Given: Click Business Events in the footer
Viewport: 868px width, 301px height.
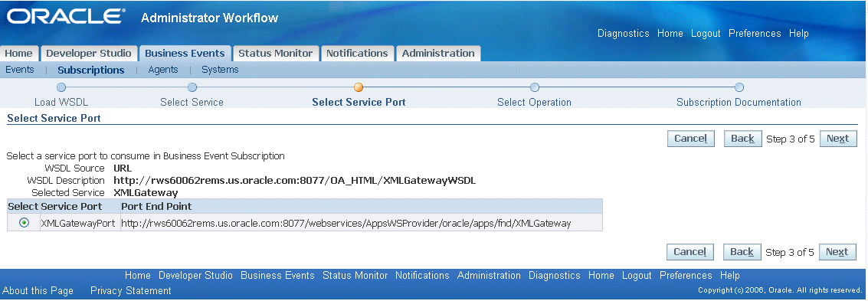Looking at the screenshot, I should 277,276.
